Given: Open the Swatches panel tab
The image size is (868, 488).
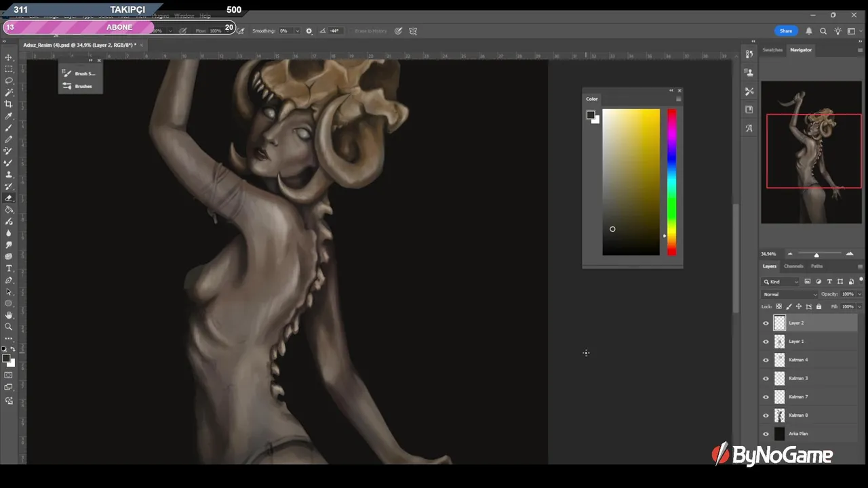Looking at the screenshot, I should 772,50.
